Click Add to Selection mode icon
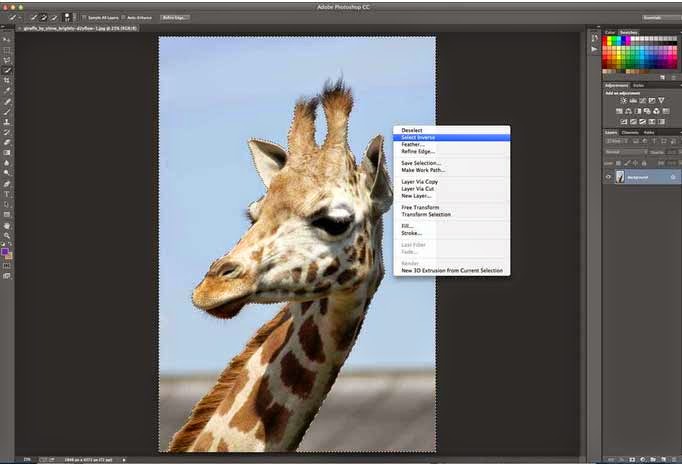This screenshot has width=682, height=464. [x=43, y=17]
